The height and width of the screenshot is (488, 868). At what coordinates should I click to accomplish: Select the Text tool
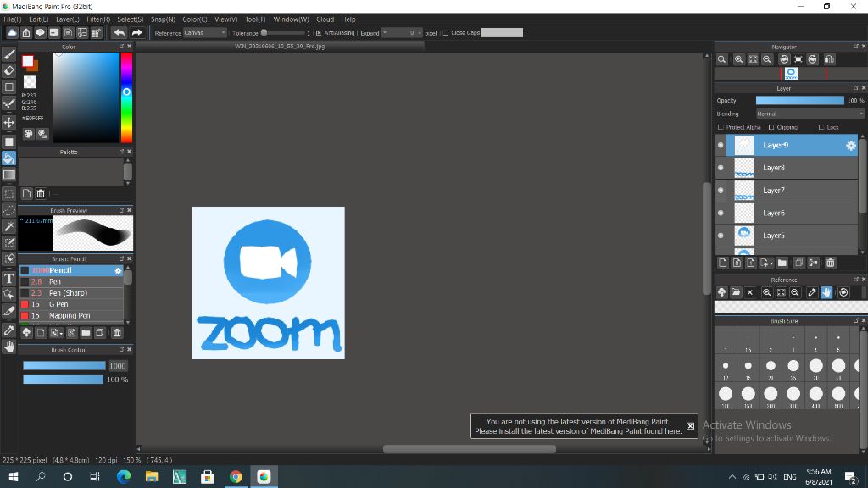tap(8, 278)
